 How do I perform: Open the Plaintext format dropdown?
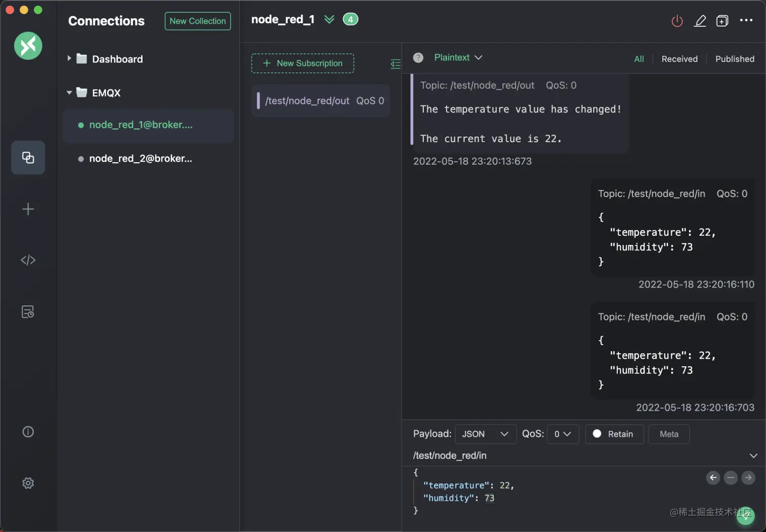click(457, 58)
